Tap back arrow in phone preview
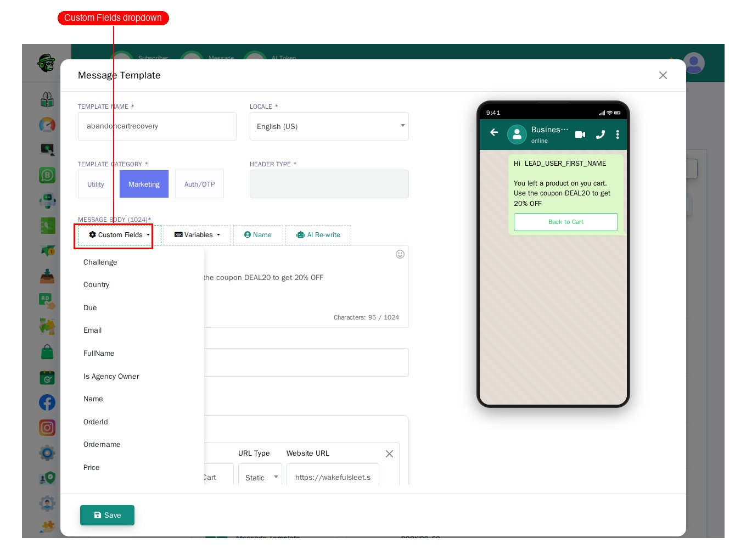The width and height of the screenshot is (752, 560). click(494, 132)
